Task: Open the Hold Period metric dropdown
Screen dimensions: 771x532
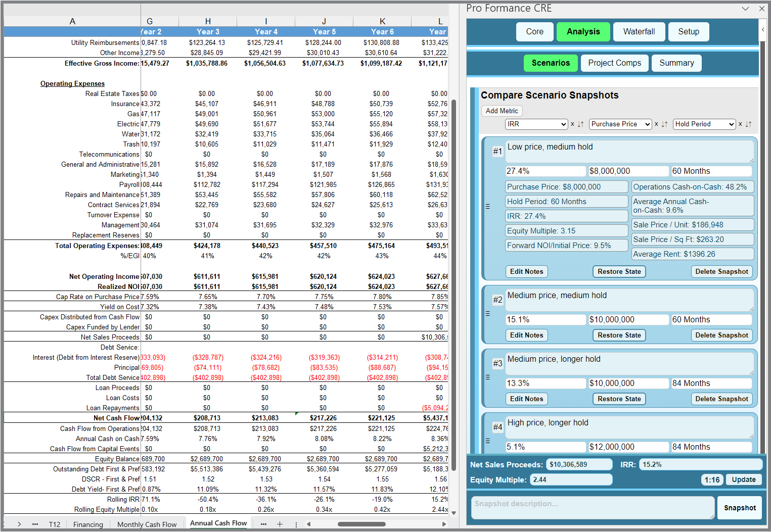Action: click(x=704, y=124)
